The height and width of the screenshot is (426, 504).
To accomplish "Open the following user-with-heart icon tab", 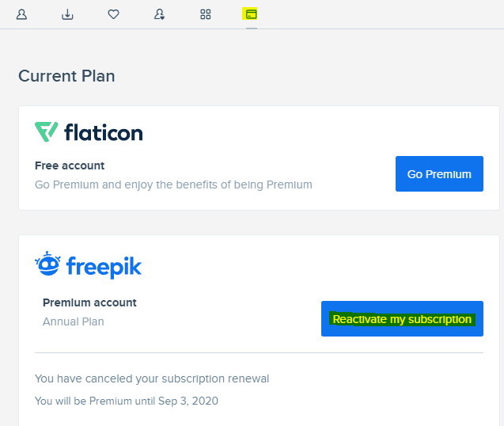I will pos(160,14).
